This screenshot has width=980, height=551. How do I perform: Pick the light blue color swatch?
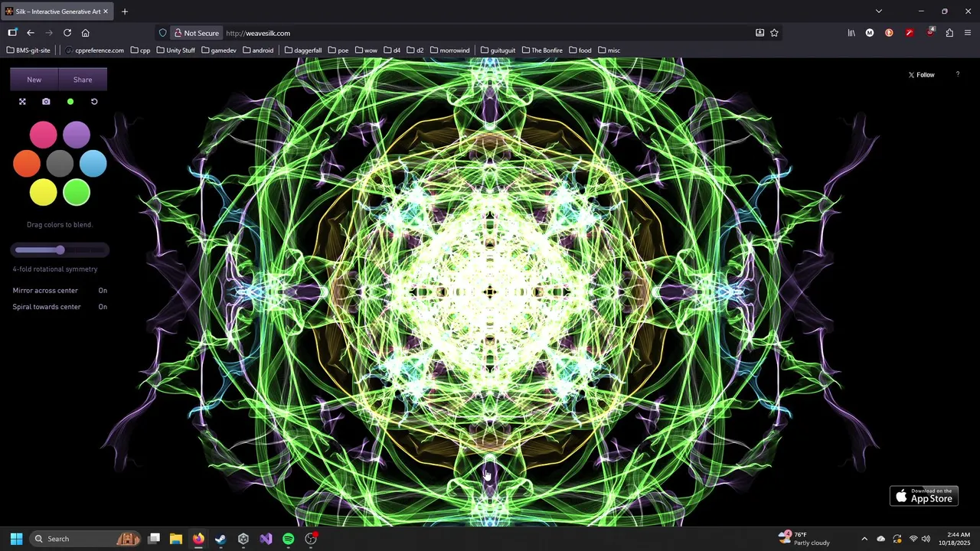click(x=93, y=164)
